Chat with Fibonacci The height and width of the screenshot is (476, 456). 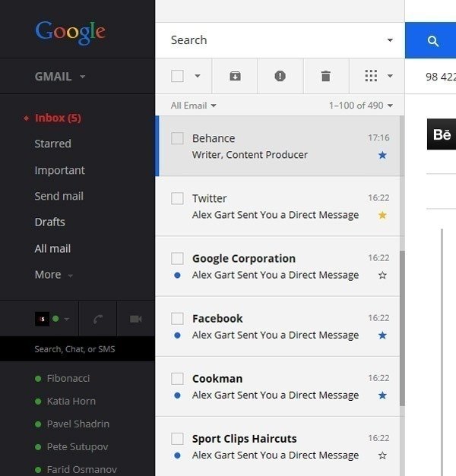click(68, 379)
